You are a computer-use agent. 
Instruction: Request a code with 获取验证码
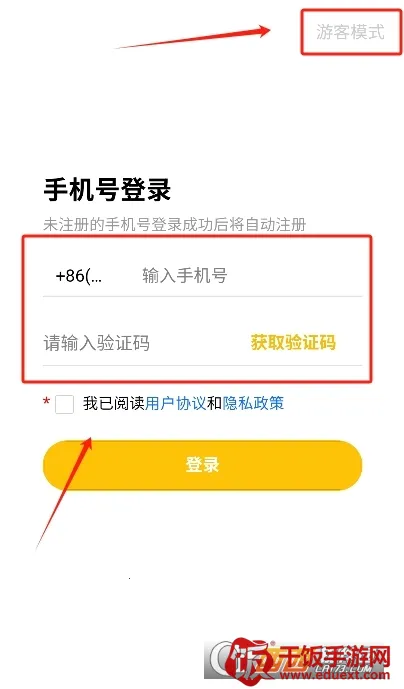pos(293,342)
